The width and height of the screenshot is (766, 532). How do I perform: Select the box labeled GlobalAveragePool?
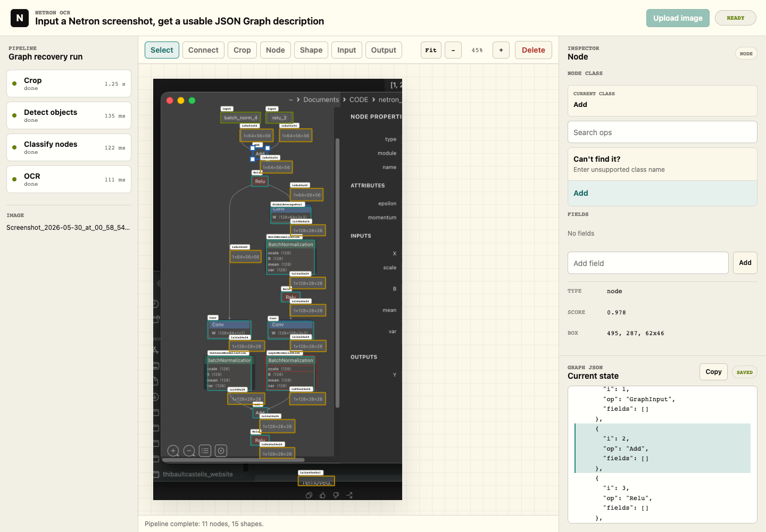291,215
